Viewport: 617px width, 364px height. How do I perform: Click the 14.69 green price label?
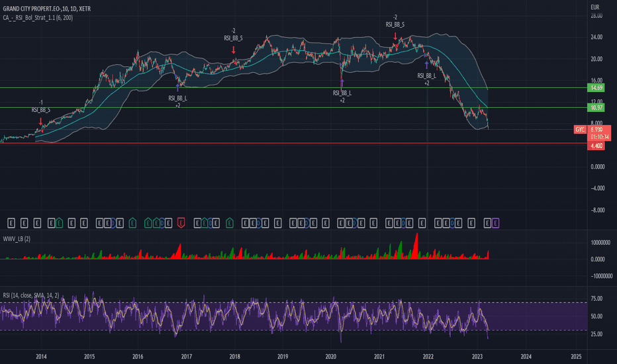click(x=596, y=88)
